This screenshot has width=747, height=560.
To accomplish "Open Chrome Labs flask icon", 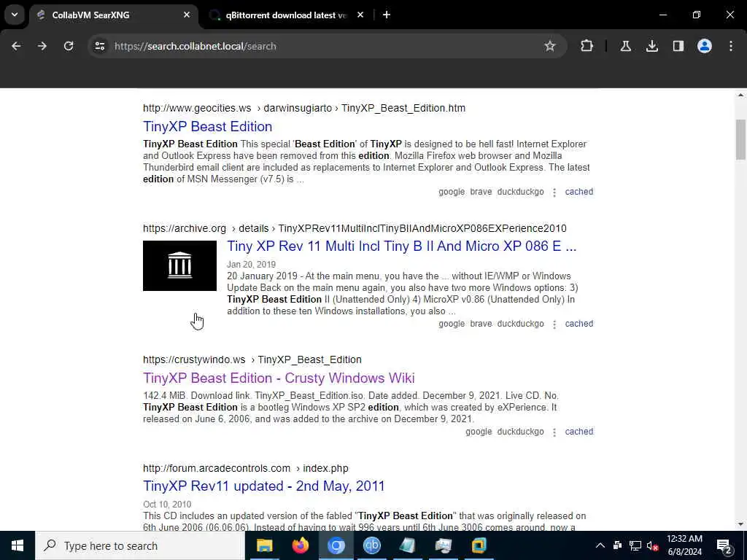I will point(625,46).
